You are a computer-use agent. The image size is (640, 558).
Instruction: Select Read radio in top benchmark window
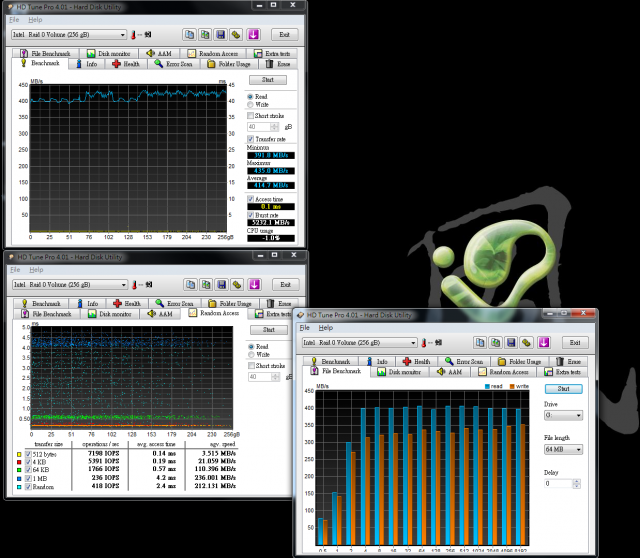(250, 97)
